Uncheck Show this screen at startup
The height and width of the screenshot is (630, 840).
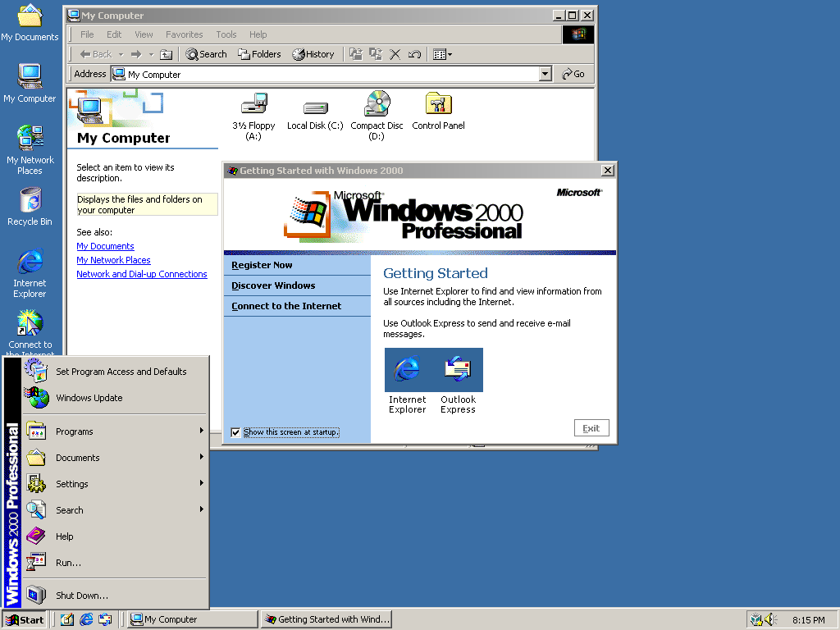pos(235,432)
